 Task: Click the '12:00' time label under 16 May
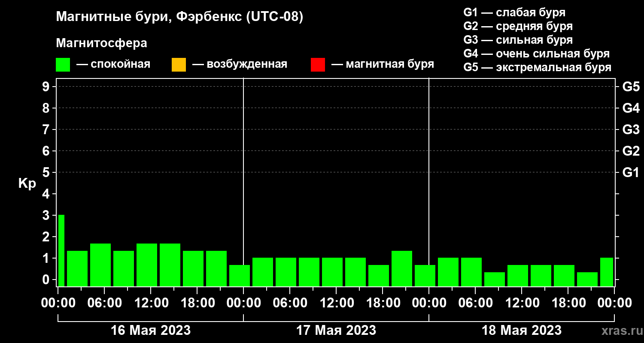point(151,303)
